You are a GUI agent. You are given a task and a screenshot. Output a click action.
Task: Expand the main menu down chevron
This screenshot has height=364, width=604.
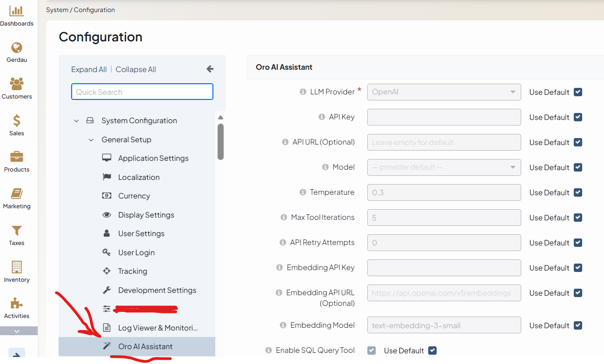[17, 331]
